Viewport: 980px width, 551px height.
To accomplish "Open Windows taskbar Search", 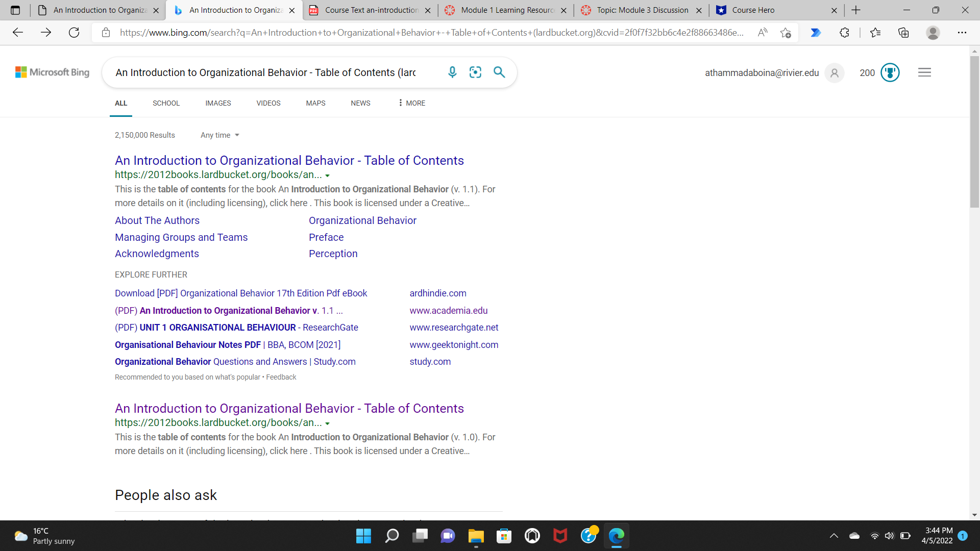I will pos(391,536).
